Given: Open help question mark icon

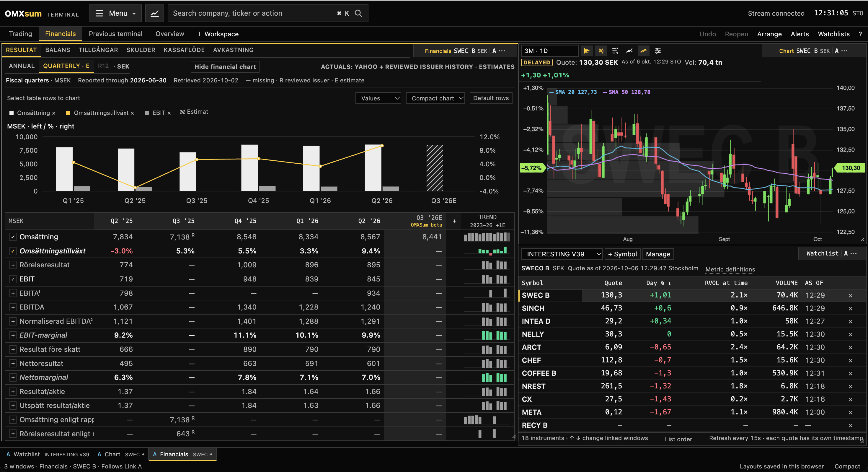Looking at the screenshot, I should pyautogui.click(x=860, y=34).
